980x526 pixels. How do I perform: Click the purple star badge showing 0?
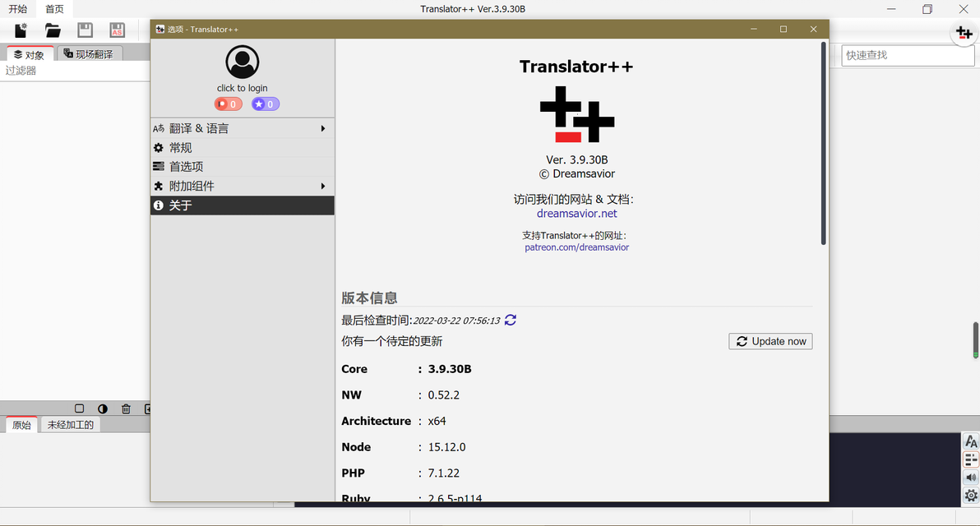[265, 104]
